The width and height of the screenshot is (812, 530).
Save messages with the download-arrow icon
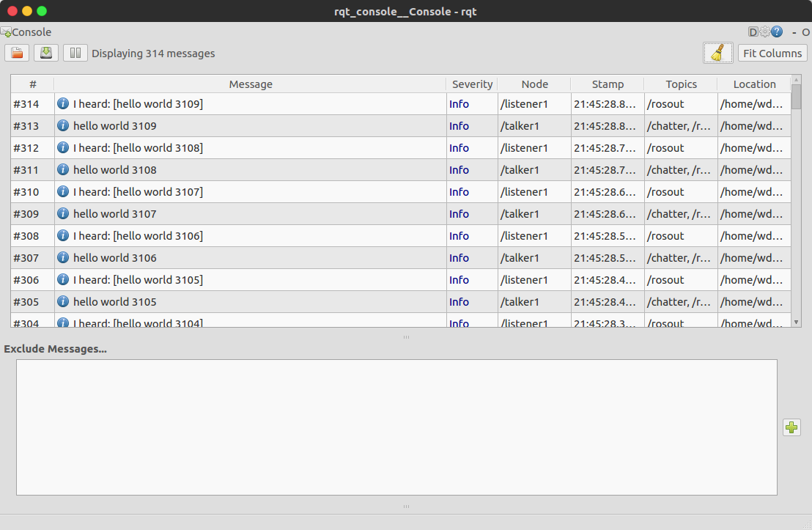tap(46, 53)
